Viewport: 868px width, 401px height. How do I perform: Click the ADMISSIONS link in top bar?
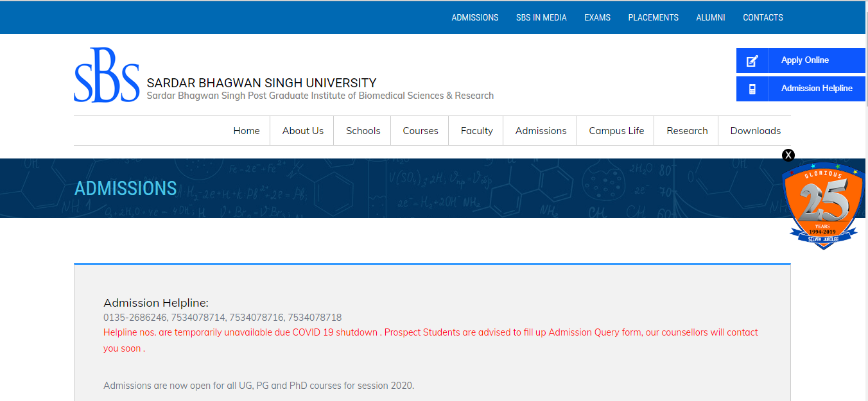(x=475, y=17)
